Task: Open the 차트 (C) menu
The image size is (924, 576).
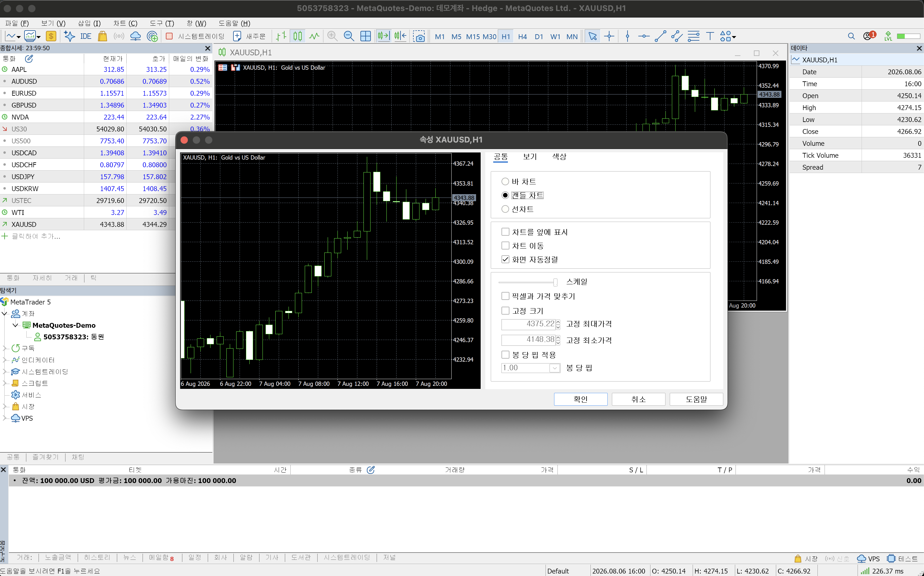Action: point(125,23)
